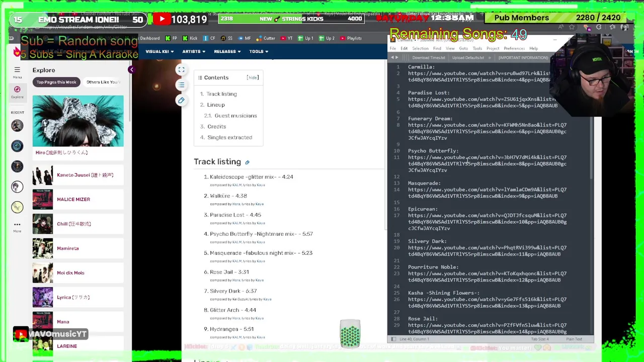
Task: Click Sublime Text tab back arrow
Action: [392, 57]
